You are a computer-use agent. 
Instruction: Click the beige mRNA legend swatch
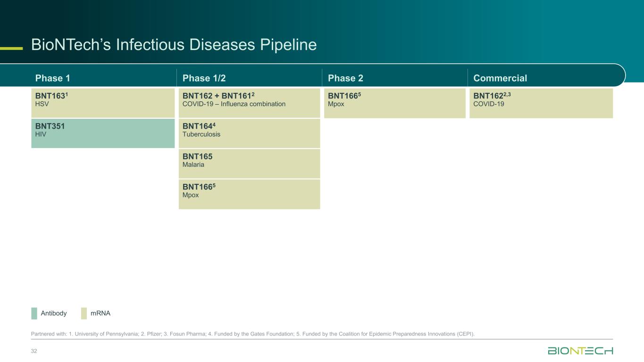pos(84,313)
